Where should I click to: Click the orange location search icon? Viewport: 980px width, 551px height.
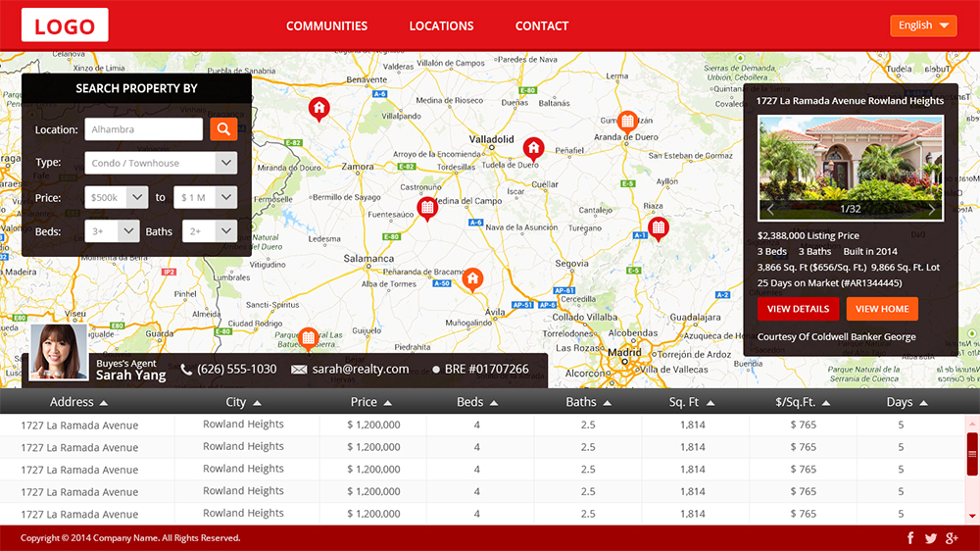[223, 129]
